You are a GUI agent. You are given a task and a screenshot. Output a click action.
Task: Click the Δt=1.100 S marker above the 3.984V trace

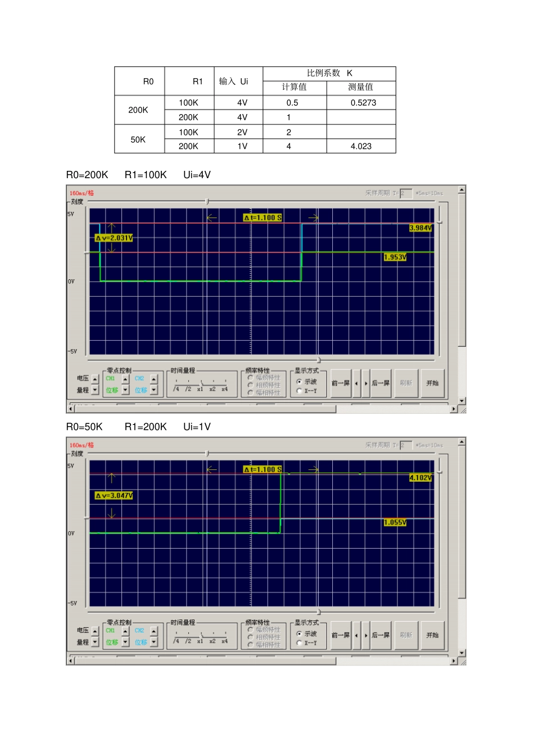[263, 218]
